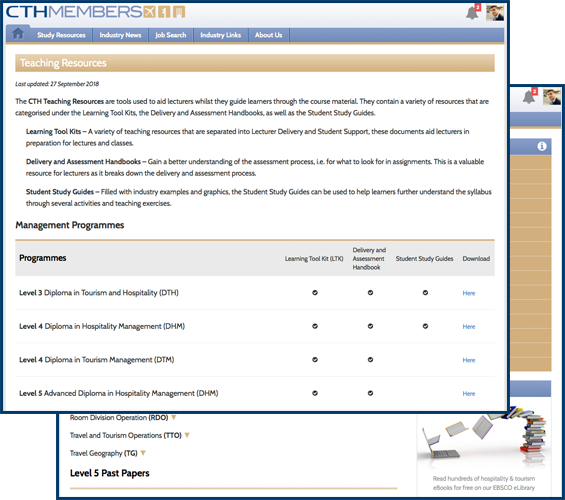The image size is (565, 500).
Task: Click the Learning Tool Kit (LTK) column header
Action: tap(314, 259)
